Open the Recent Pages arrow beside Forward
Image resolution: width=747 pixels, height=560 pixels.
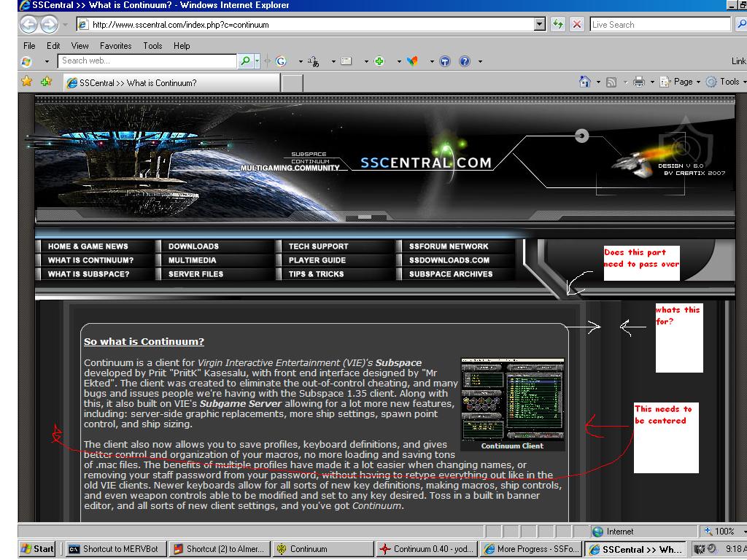tap(65, 24)
